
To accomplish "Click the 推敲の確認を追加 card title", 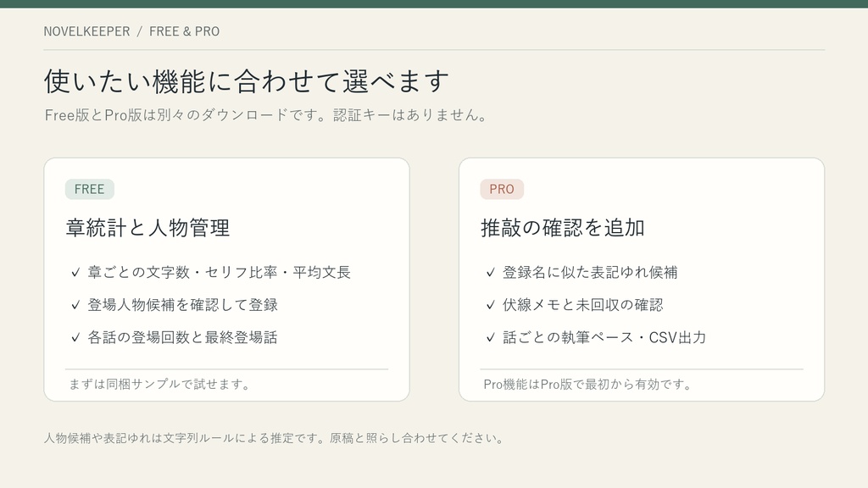I will (x=563, y=228).
